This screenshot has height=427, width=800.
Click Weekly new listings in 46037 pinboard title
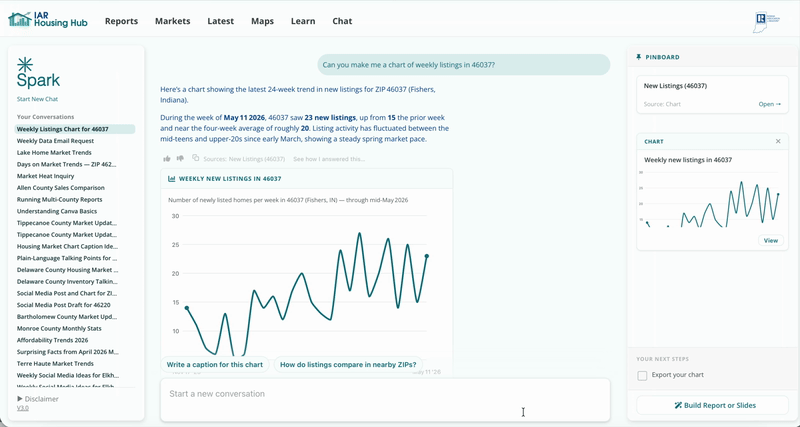688,160
